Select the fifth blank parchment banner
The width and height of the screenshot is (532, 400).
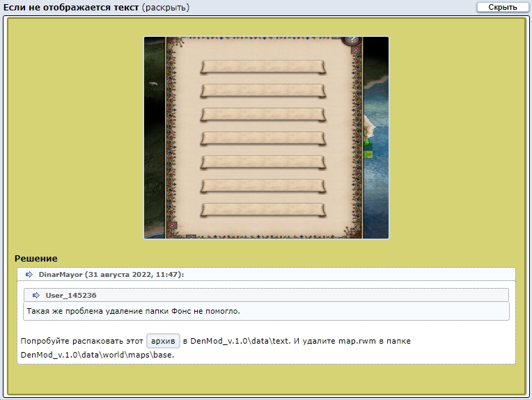[263, 162]
